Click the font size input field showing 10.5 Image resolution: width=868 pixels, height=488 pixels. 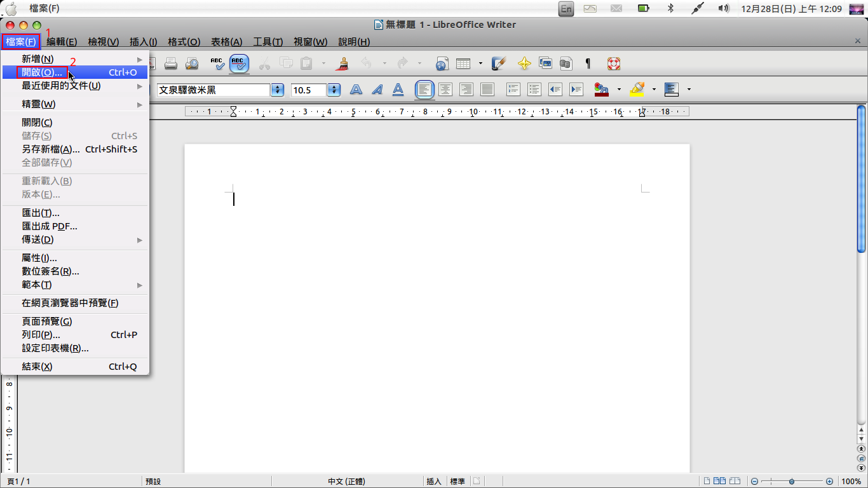309,90
